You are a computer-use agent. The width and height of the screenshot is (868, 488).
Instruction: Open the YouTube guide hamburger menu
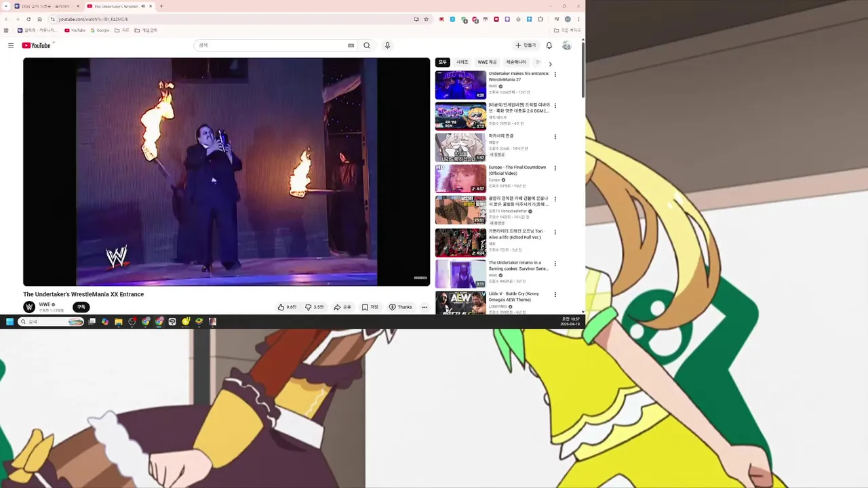coord(11,45)
